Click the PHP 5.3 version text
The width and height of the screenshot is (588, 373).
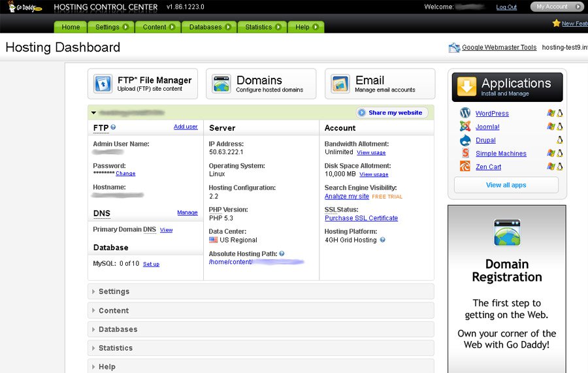221,218
